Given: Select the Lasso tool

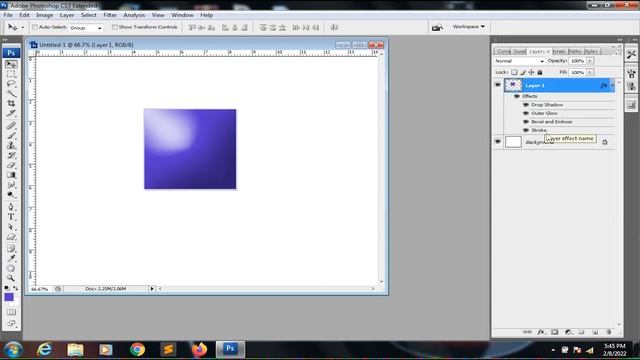Looking at the screenshot, I should pyautogui.click(x=11, y=84).
